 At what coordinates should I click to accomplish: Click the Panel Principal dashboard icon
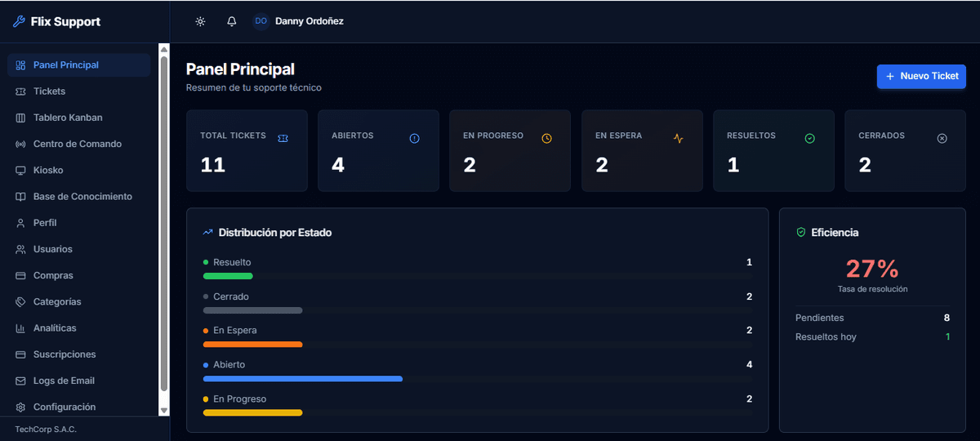pos(21,65)
